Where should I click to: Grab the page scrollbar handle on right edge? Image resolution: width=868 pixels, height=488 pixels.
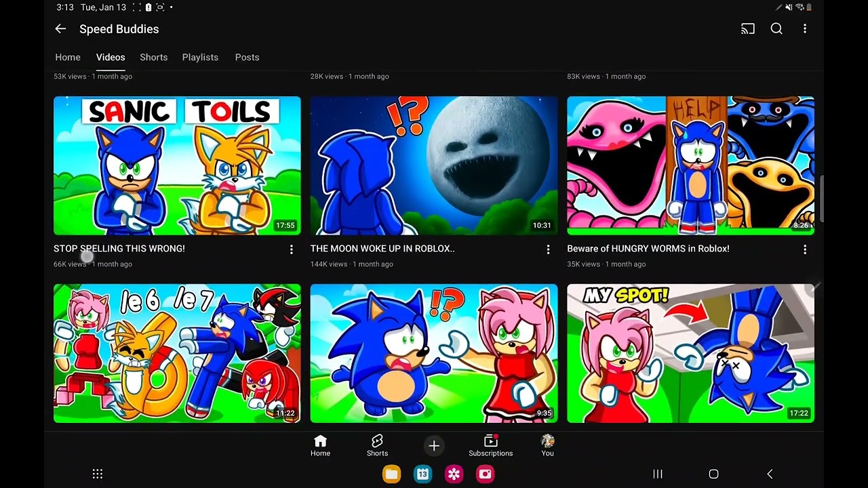[821, 199]
